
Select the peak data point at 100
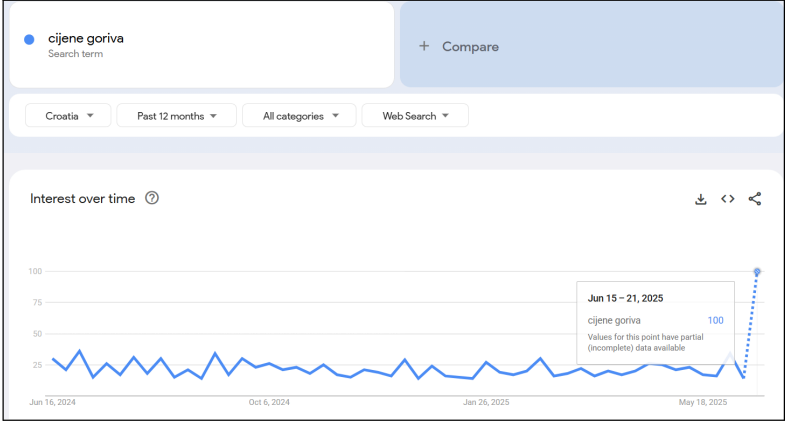[757, 272]
